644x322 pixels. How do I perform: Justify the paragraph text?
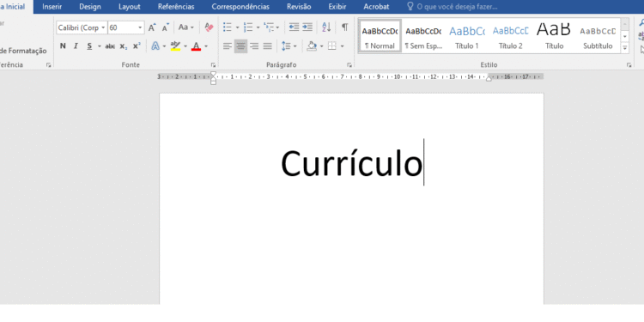(267, 46)
